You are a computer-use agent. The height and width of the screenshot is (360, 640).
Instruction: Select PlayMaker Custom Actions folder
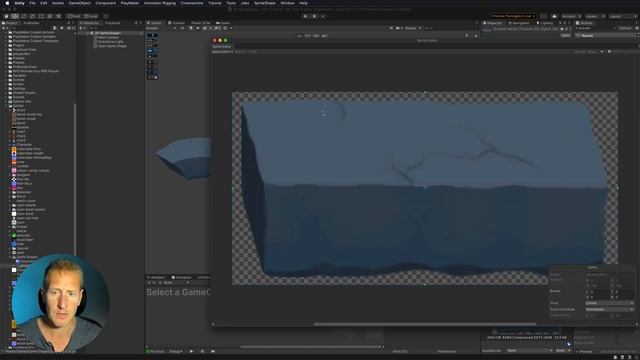pos(33,32)
